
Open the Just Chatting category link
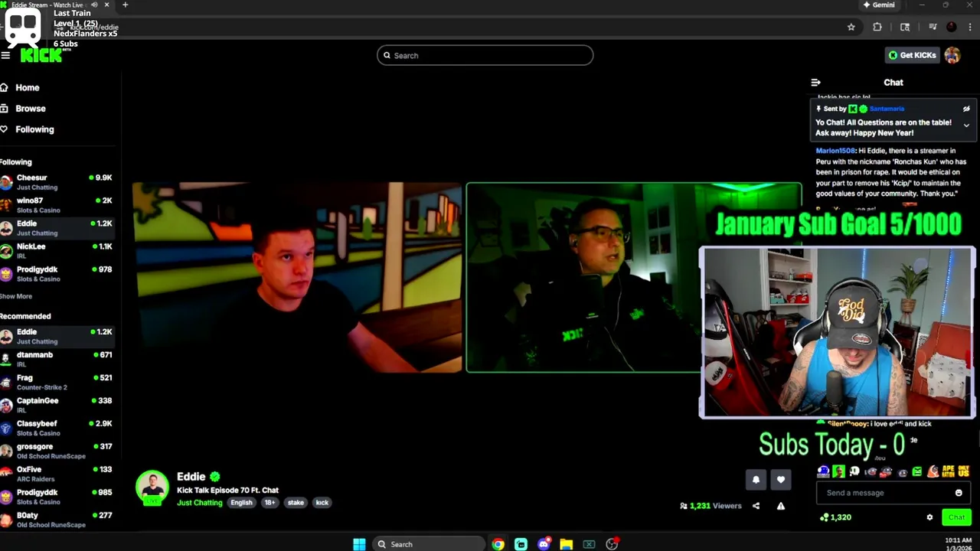pos(200,503)
